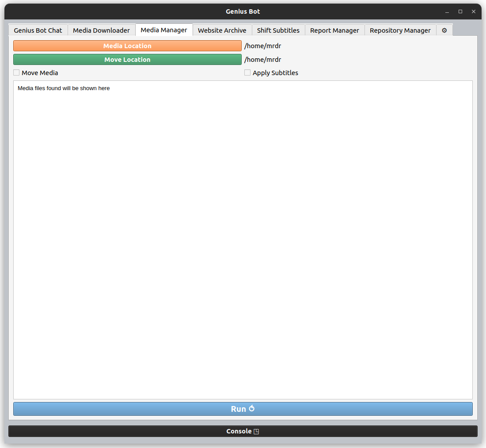This screenshot has width=486, height=448.
Task: Open the Media Downloader tab
Action: pyautogui.click(x=101, y=30)
